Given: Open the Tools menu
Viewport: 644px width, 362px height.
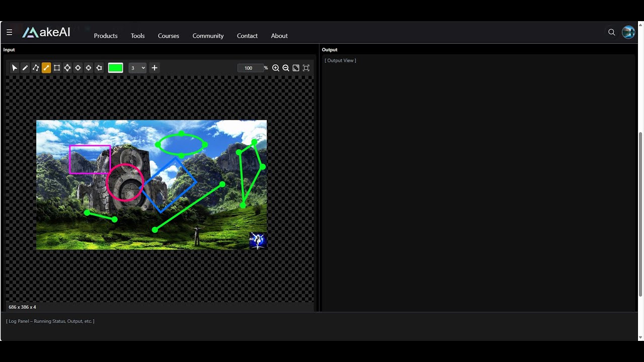Looking at the screenshot, I should (138, 36).
